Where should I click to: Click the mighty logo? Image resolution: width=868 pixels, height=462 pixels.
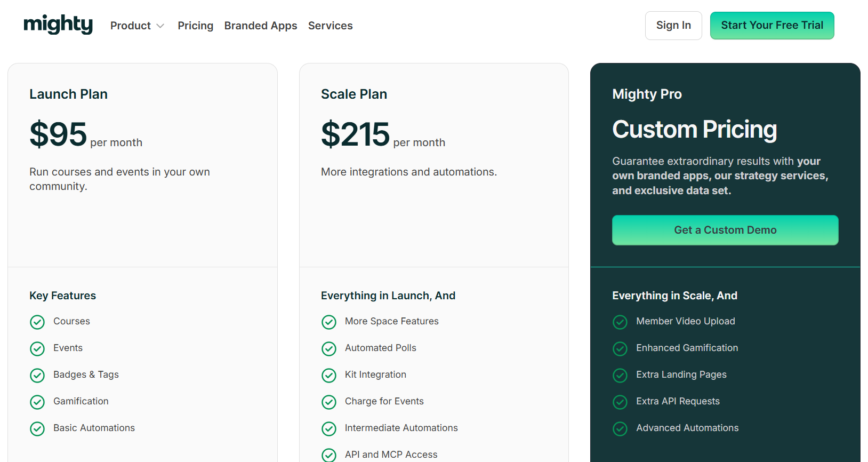coord(58,25)
